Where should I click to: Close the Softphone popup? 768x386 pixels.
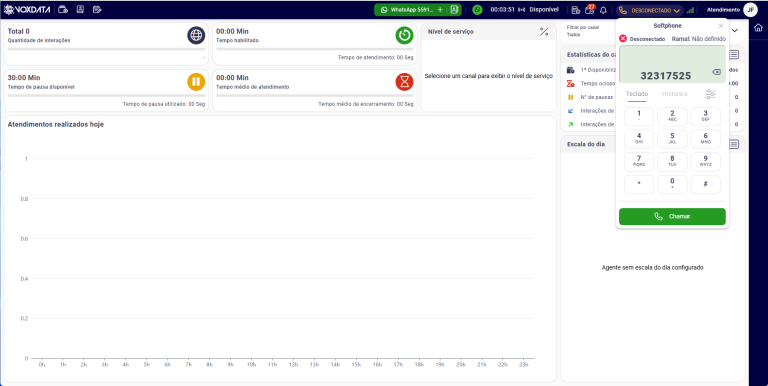pos(720,26)
